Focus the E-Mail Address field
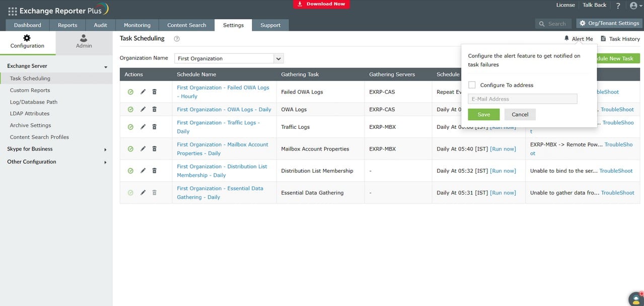 (x=522, y=99)
